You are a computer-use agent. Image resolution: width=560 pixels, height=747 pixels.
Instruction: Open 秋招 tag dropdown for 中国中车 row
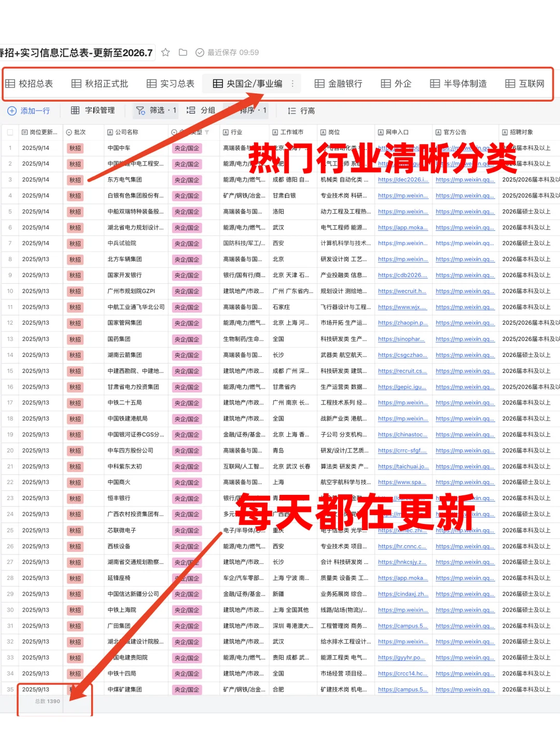coord(75,148)
